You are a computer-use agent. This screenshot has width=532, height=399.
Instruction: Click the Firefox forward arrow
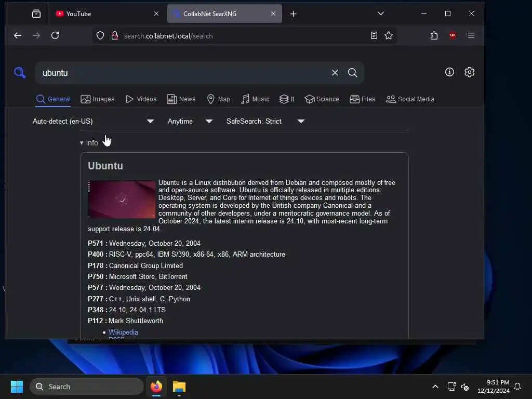36,35
